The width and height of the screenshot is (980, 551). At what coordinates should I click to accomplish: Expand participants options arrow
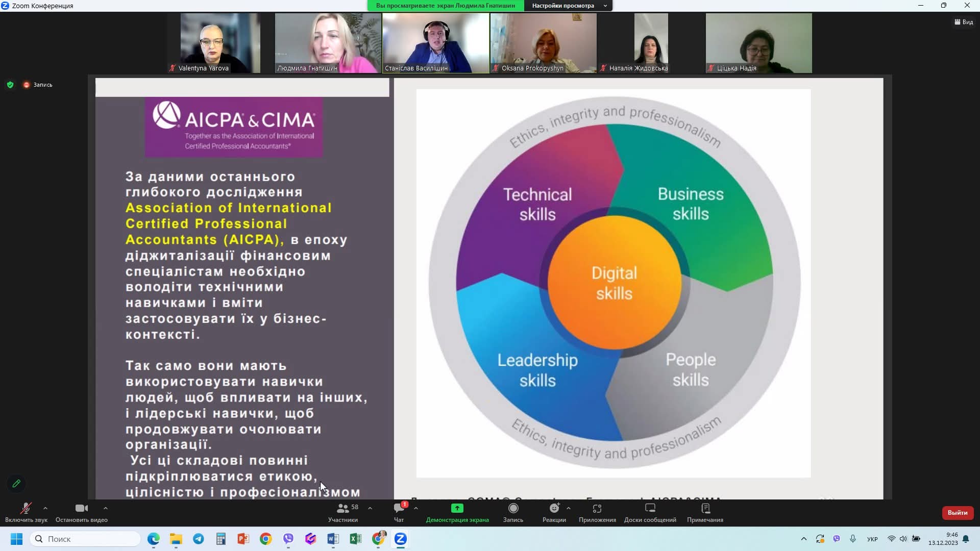pyautogui.click(x=370, y=508)
